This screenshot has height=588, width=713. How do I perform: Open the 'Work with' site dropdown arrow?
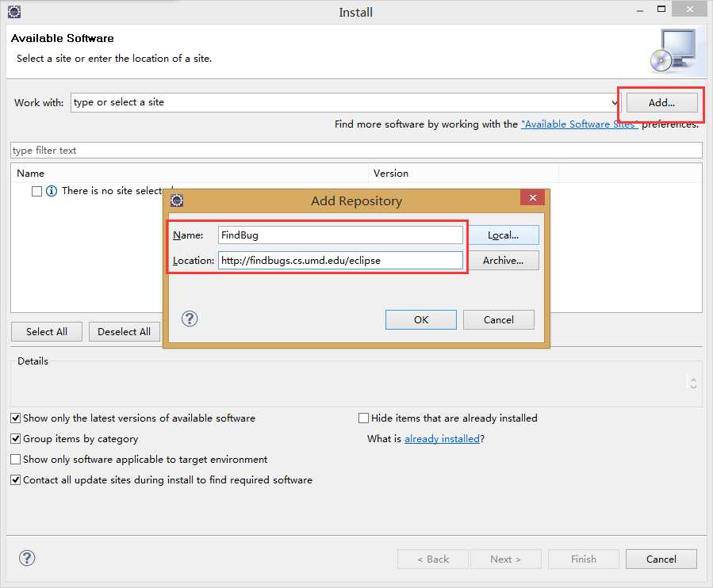click(614, 103)
